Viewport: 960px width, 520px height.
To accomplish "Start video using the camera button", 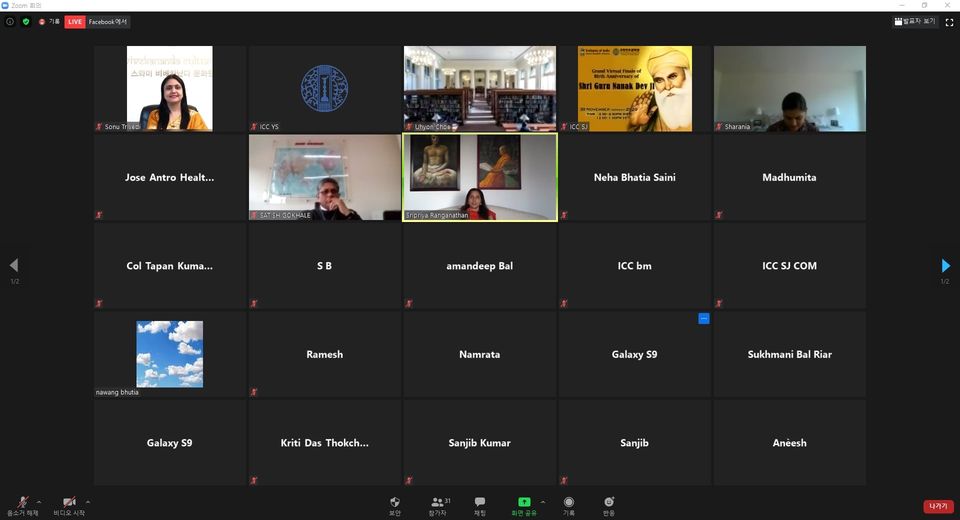I will pos(69,503).
